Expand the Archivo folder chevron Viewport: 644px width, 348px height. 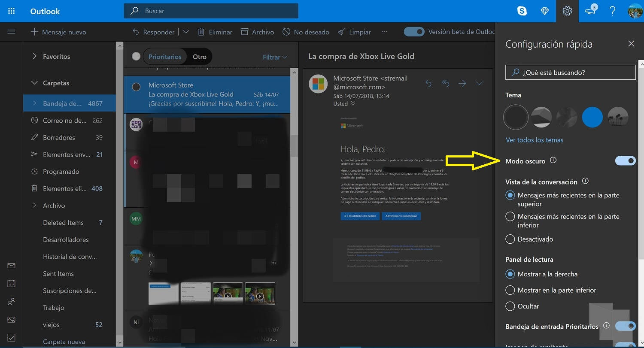[x=35, y=206]
